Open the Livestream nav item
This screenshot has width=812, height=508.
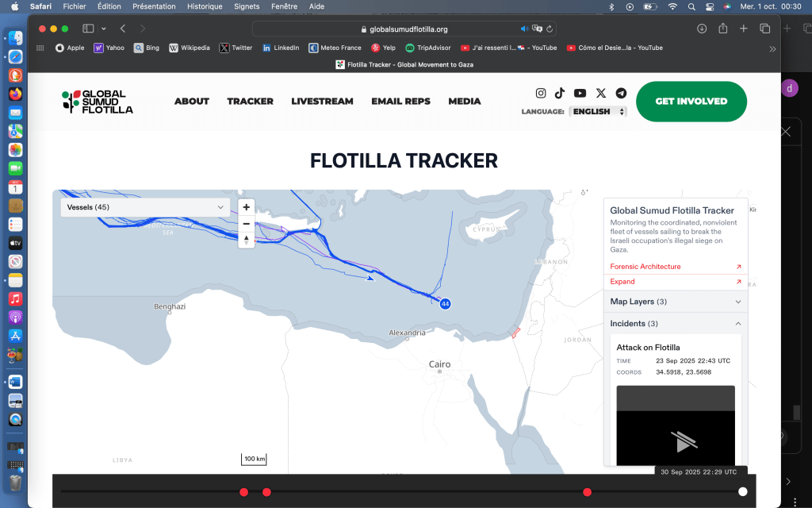322,102
